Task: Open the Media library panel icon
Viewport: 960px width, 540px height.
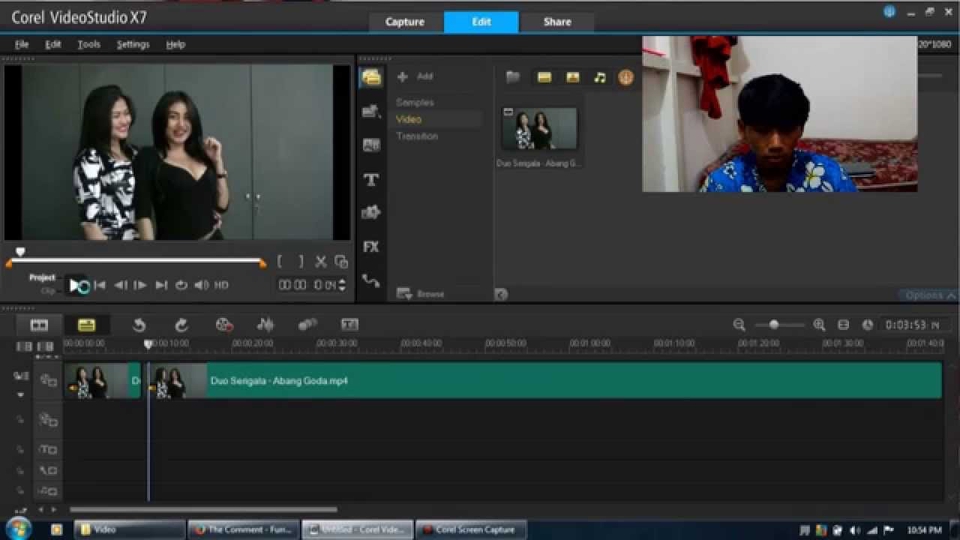Action: coord(371,78)
